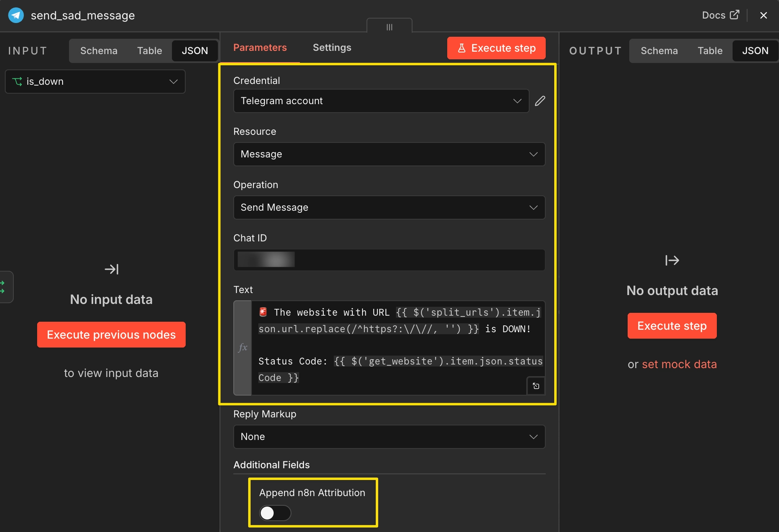Viewport: 779px width, 532px height.
Task: Switch OUTPUT view to Table
Action: pos(710,51)
